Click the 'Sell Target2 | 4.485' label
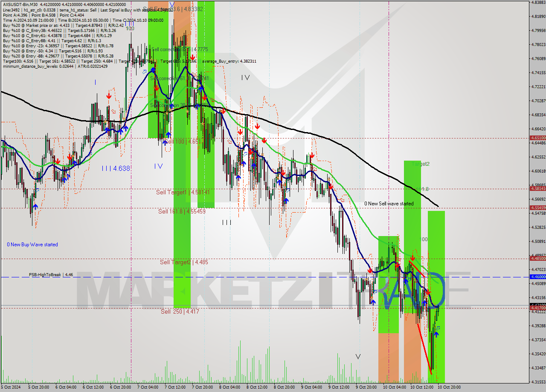Viewport: 546px width, 392px height. click(184, 262)
